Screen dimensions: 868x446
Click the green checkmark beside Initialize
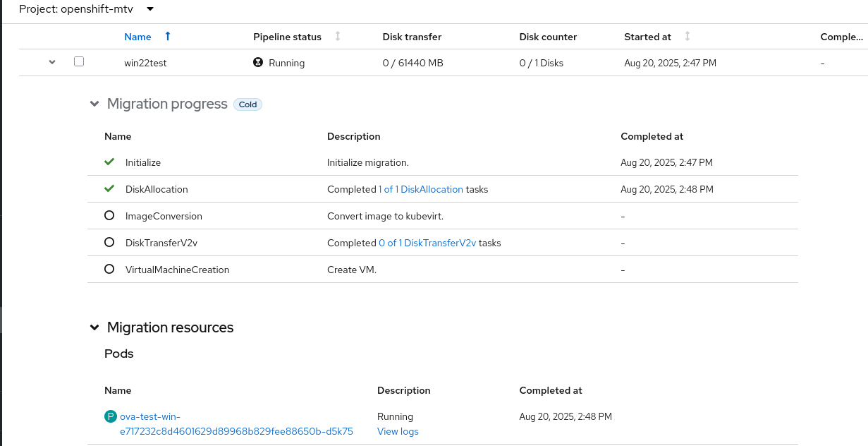coord(109,162)
